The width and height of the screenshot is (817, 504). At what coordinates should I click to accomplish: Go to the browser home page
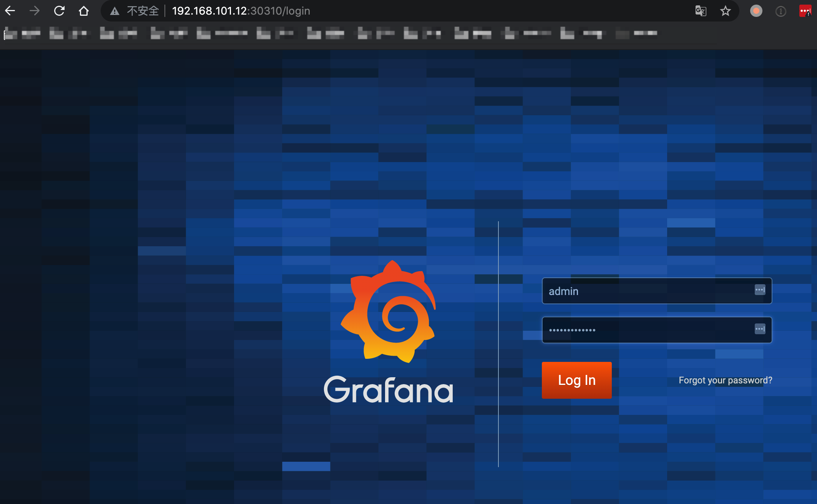point(83,11)
